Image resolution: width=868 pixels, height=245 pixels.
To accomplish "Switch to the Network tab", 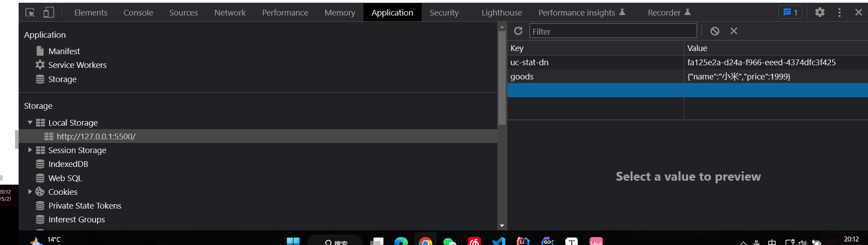I will click(230, 12).
